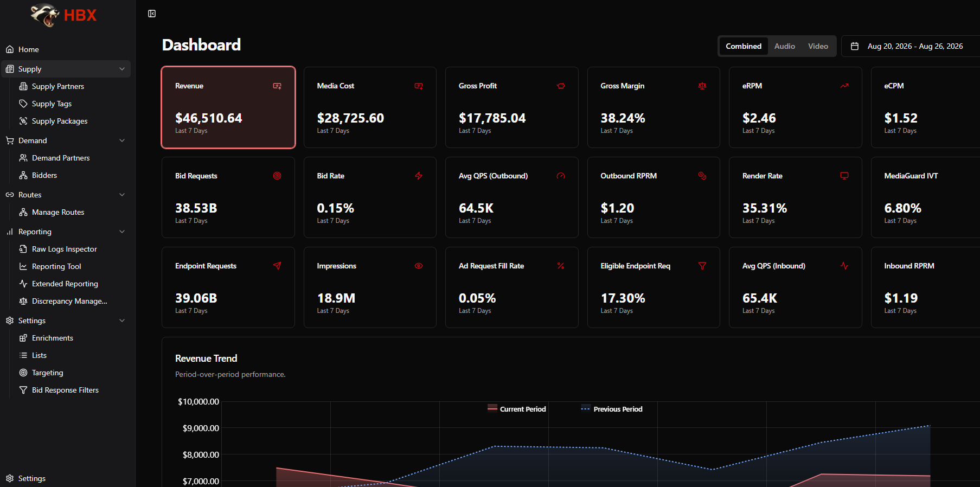Click the HBX panther logo
Image resolution: width=980 pixels, height=487 pixels.
63,15
